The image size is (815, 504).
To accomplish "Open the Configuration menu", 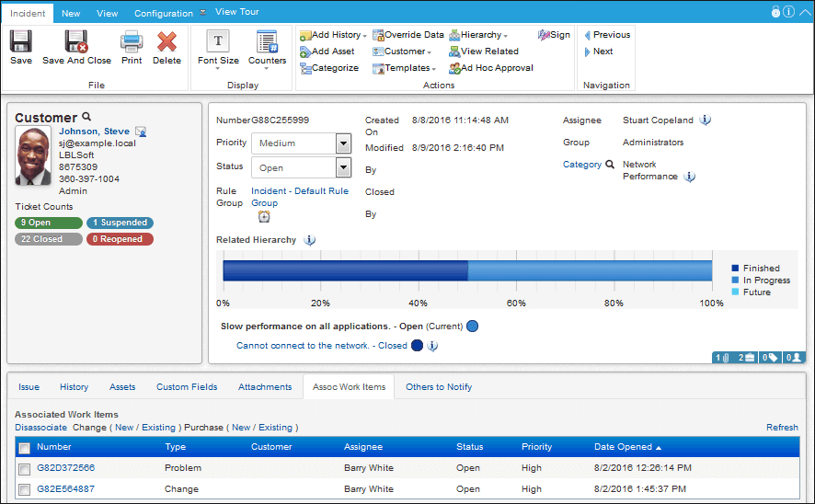I will [x=164, y=13].
